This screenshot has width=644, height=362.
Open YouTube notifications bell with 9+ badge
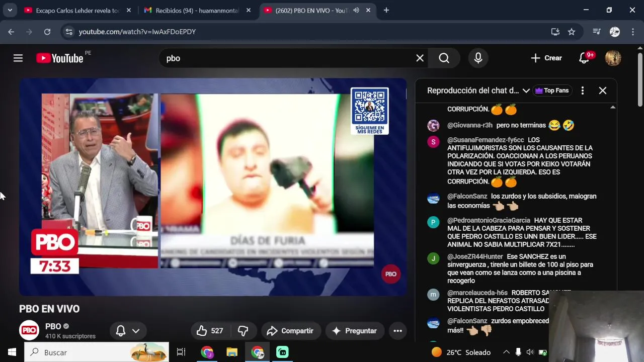click(x=585, y=58)
